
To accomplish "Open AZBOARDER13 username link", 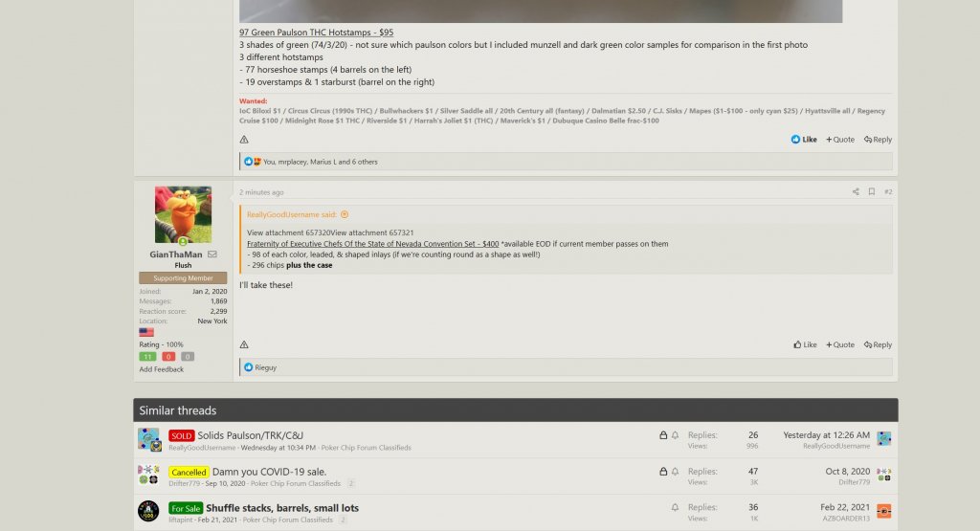I will [x=846, y=519].
